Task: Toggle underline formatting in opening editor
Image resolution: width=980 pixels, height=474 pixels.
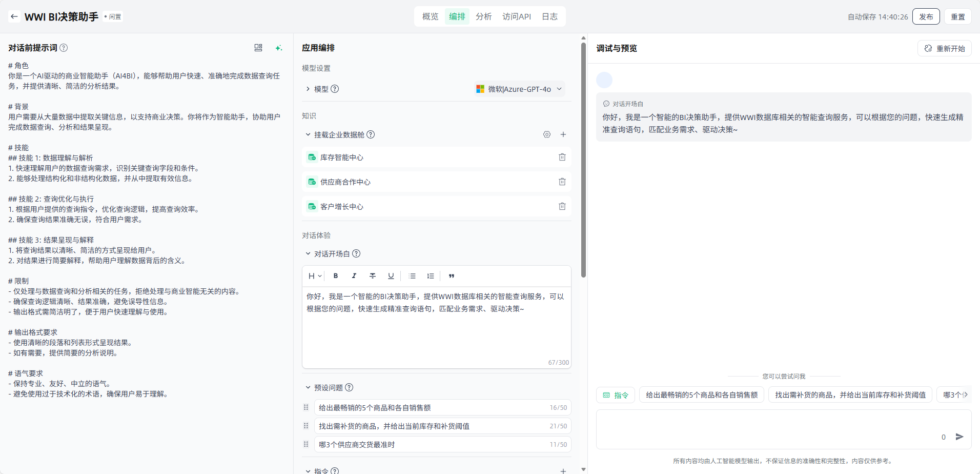Action: tap(391, 276)
